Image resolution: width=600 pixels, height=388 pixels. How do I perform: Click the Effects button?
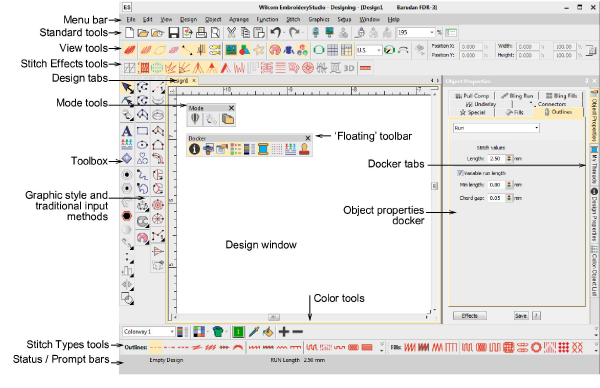[x=470, y=316]
